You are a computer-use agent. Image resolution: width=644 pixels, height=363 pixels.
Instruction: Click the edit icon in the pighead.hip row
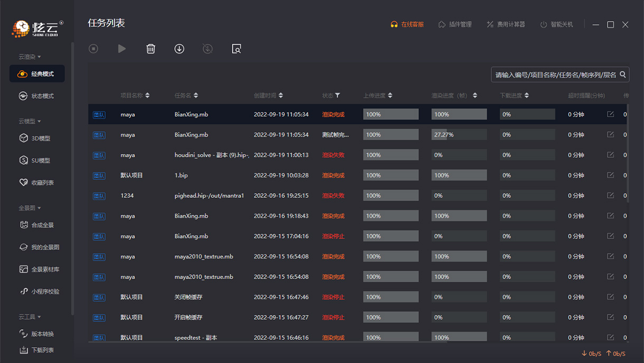[x=611, y=196]
